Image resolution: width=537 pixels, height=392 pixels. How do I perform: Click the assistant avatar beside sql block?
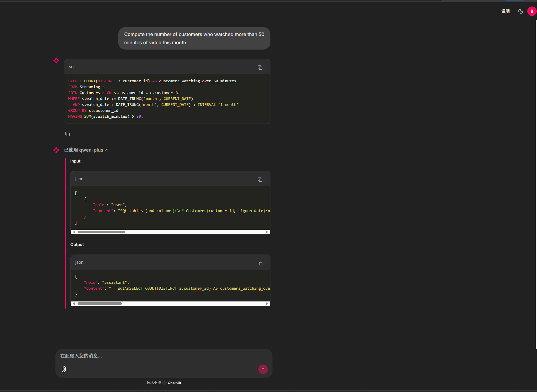pyautogui.click(x=56, y=60)
